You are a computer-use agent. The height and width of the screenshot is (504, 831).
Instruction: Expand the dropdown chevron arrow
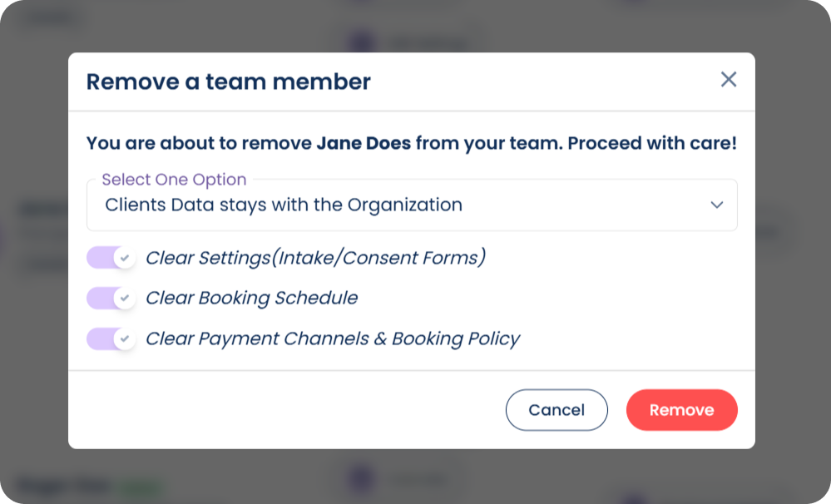[717, 205]
